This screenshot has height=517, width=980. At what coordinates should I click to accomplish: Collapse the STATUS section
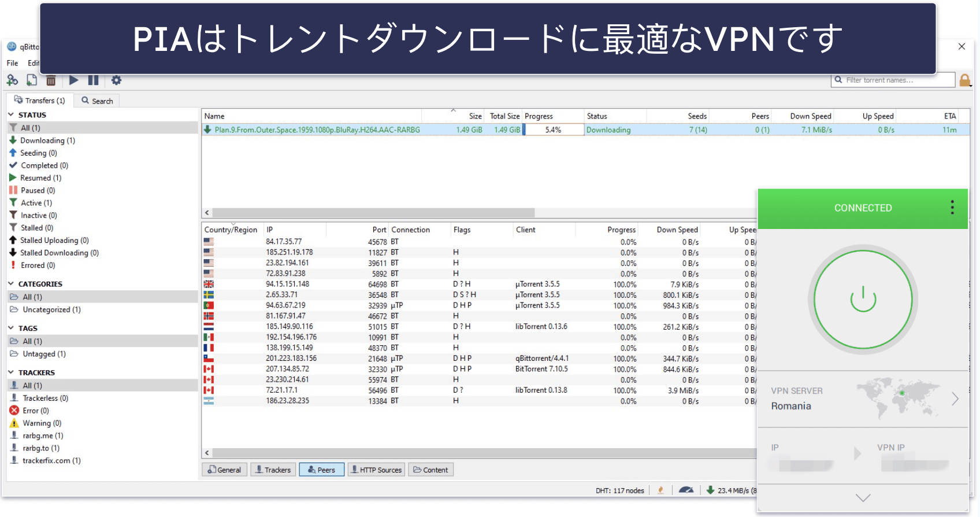click(x=11, y=115)
